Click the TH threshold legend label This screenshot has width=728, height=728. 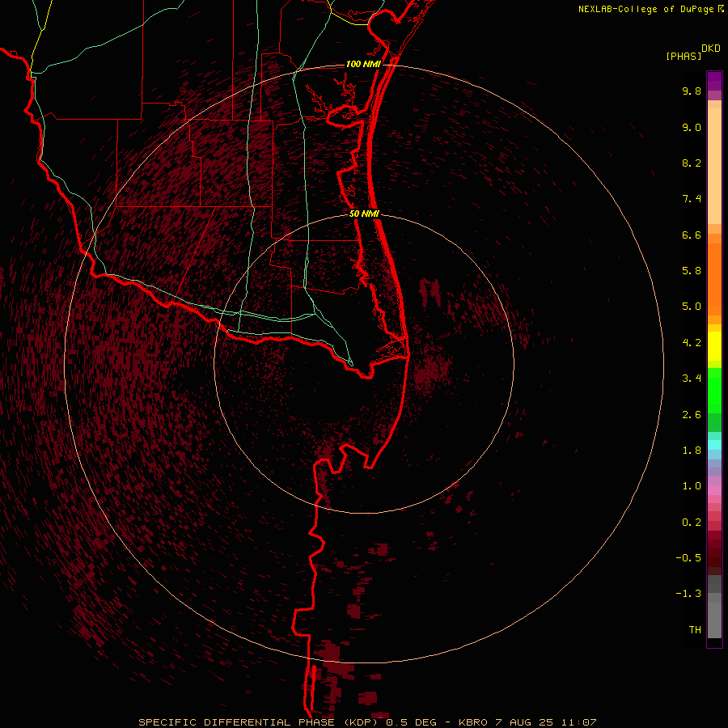point(695,630)
